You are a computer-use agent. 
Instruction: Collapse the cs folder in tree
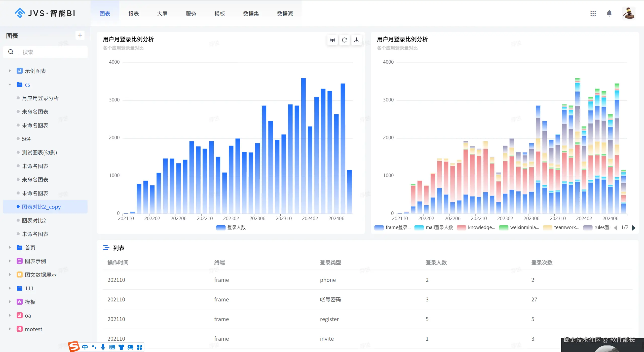(10, 85)
